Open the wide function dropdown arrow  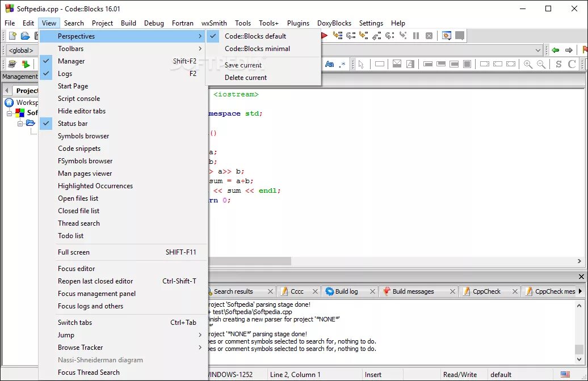coord(537,50)
